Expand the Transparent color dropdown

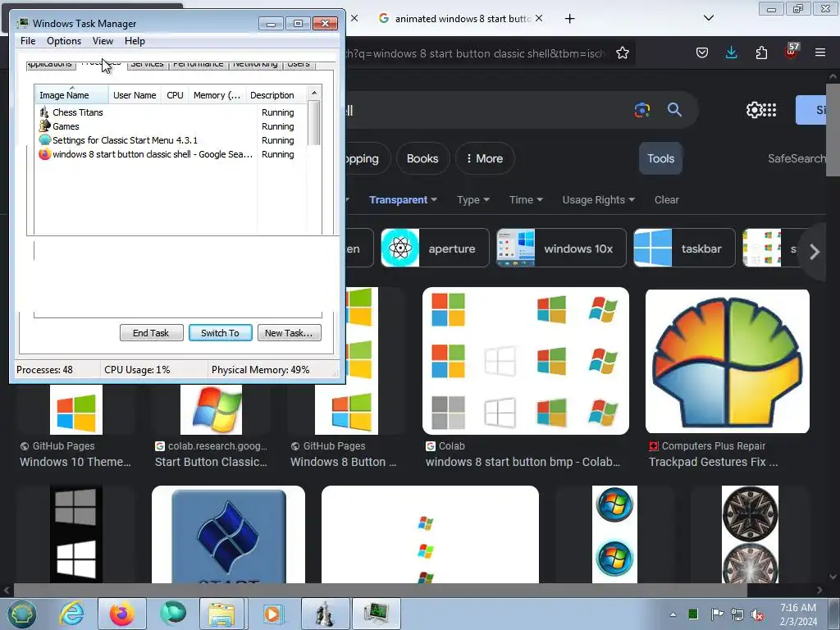pyautogui.click(x=403, y=200)
